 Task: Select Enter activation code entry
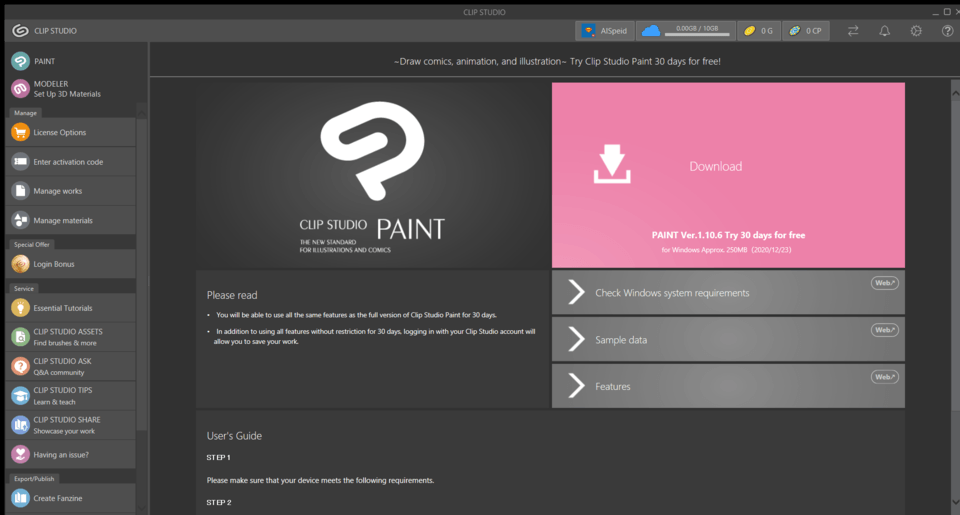click(70, 162)
